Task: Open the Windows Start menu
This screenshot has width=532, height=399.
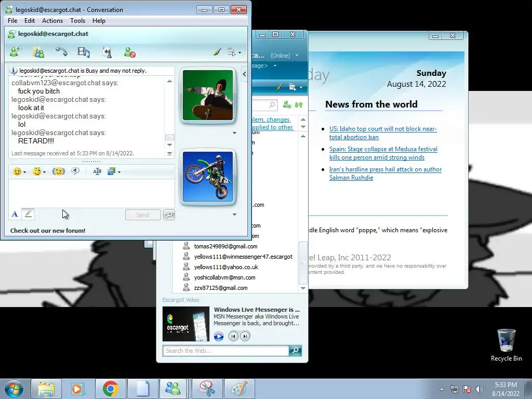Action: [14, 389]
